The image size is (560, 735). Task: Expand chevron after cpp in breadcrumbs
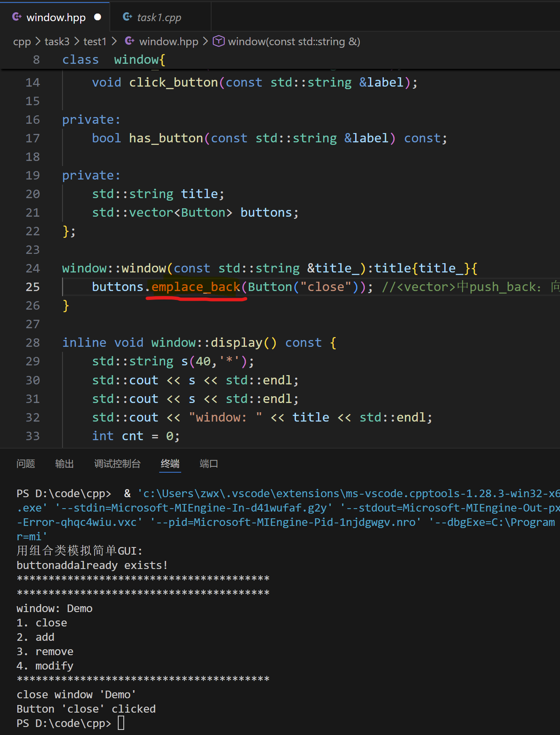38,41
